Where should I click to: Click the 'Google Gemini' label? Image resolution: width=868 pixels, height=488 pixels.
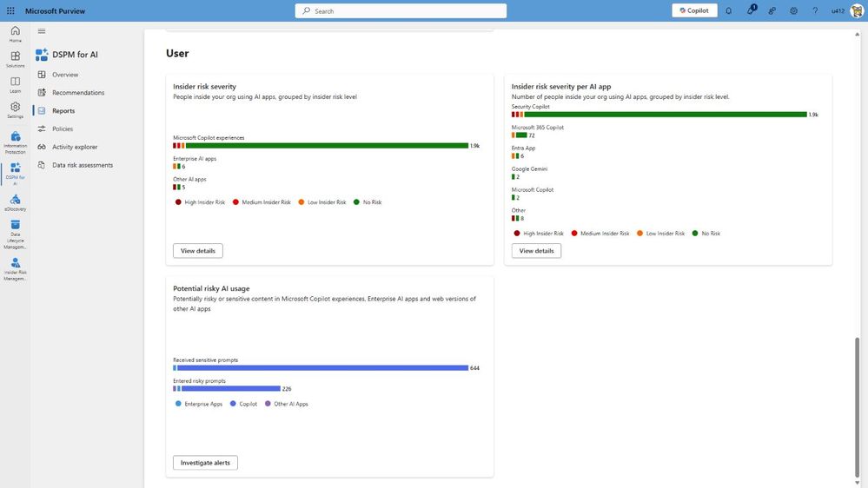tap(529, 168)
